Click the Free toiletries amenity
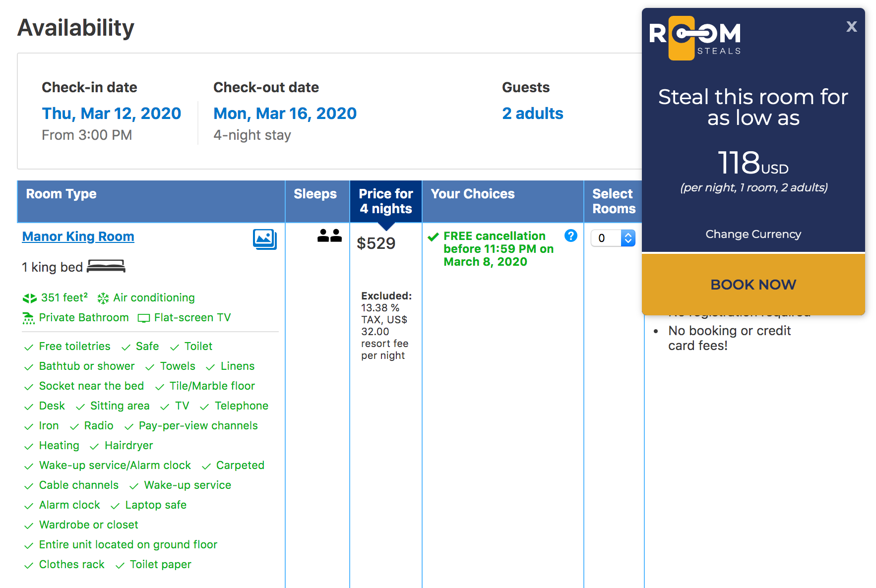Screen dimensions: 876x588 click(74, 346)
